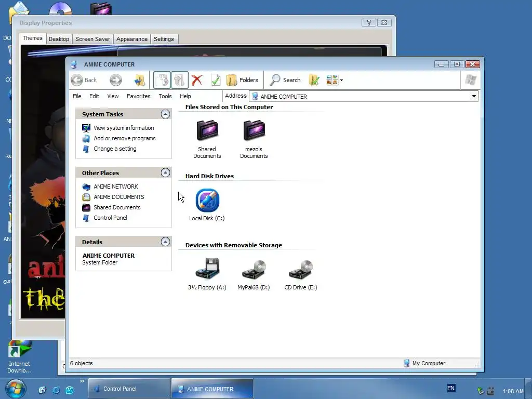Image resolution: width=532 pixels, height=399 pixels.
Task: Click the Internet Explorer quick launch icon
Action: tap(56, 390)
